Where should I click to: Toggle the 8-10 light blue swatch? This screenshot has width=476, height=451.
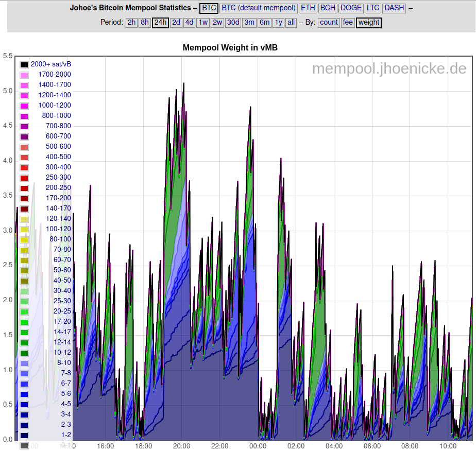24,363
